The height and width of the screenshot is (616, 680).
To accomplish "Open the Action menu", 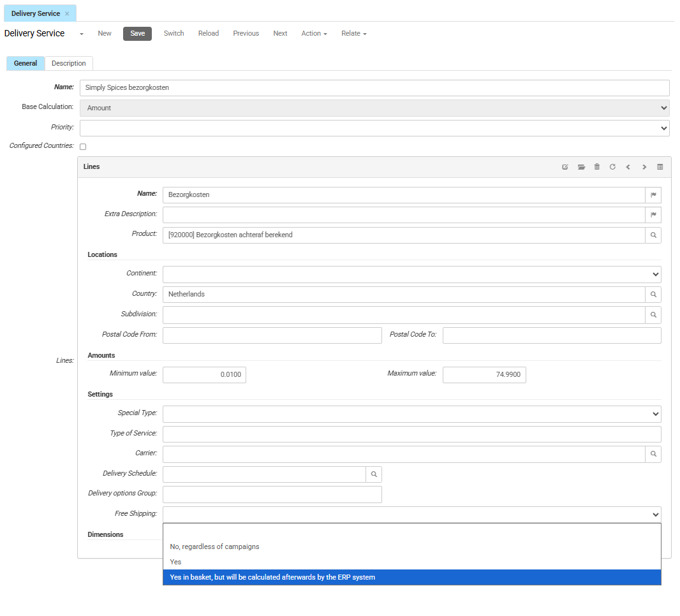I will point(314,33).
